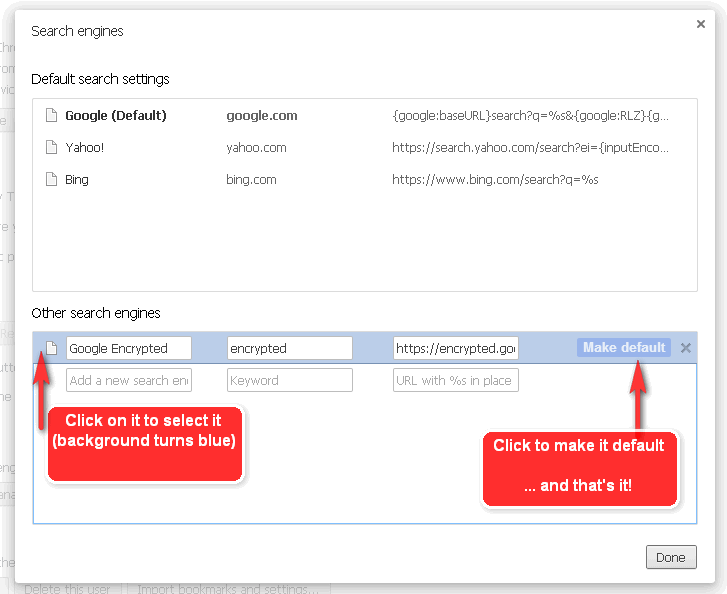Click the https://encrypted.google URL field
The height and width of the screenshot is (594, 727).
click(455, 348)
